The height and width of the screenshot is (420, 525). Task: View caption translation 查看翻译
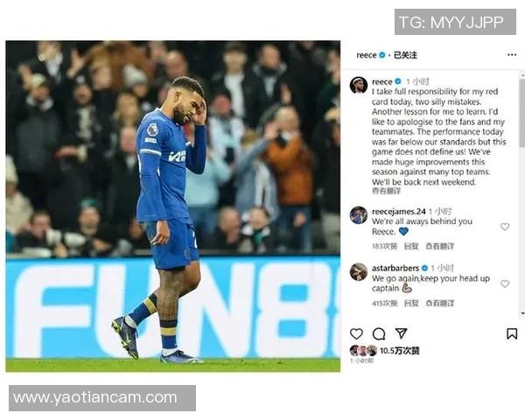[386, 191]
